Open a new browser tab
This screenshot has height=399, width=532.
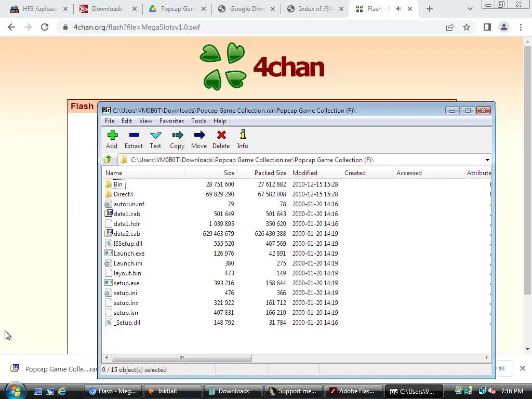tap(430, 9)
